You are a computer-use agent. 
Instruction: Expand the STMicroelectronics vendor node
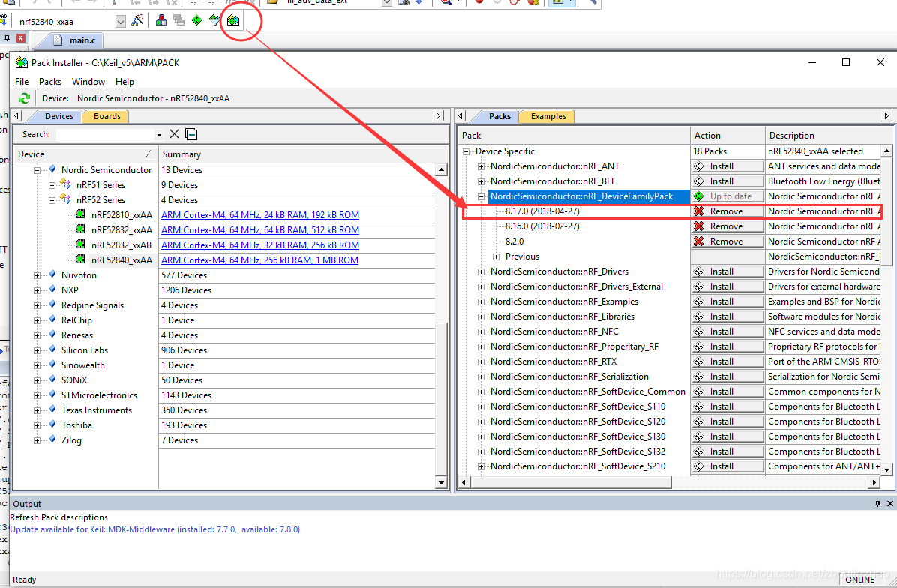click(x=37, y=395)
